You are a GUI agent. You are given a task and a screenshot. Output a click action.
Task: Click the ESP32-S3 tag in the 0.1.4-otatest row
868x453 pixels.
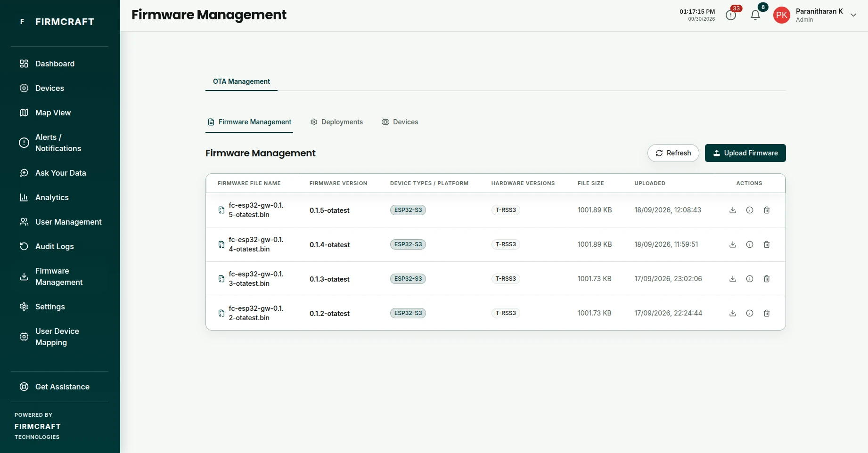pos(408,244)
